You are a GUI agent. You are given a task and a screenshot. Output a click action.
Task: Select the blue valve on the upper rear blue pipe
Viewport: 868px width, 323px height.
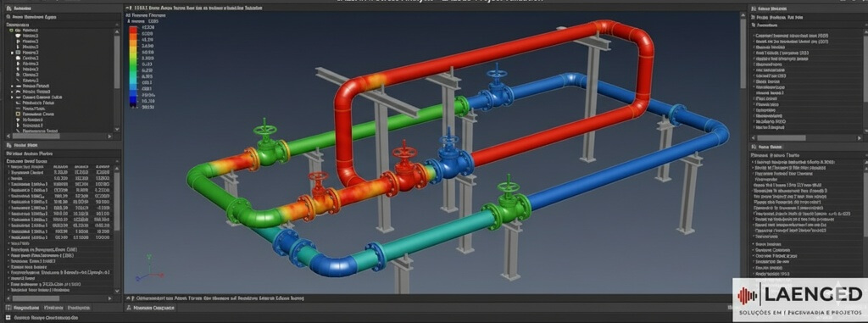[497, 89]
